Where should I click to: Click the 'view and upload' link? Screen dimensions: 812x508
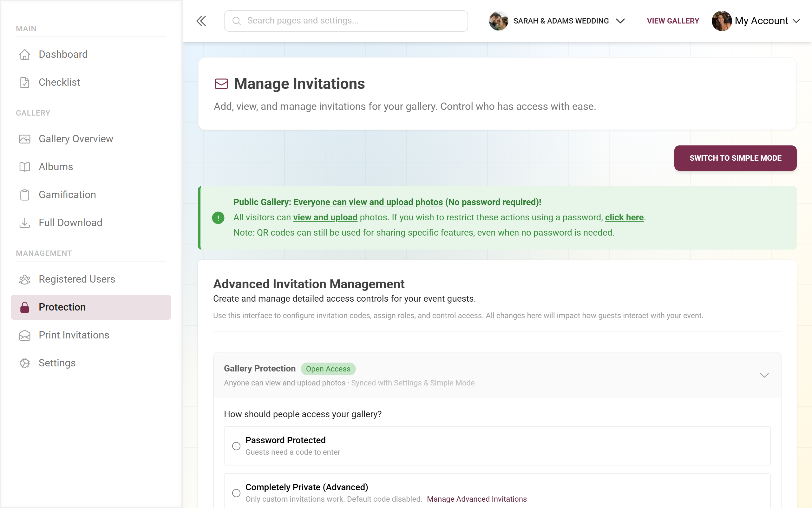[x=325, y=217]
